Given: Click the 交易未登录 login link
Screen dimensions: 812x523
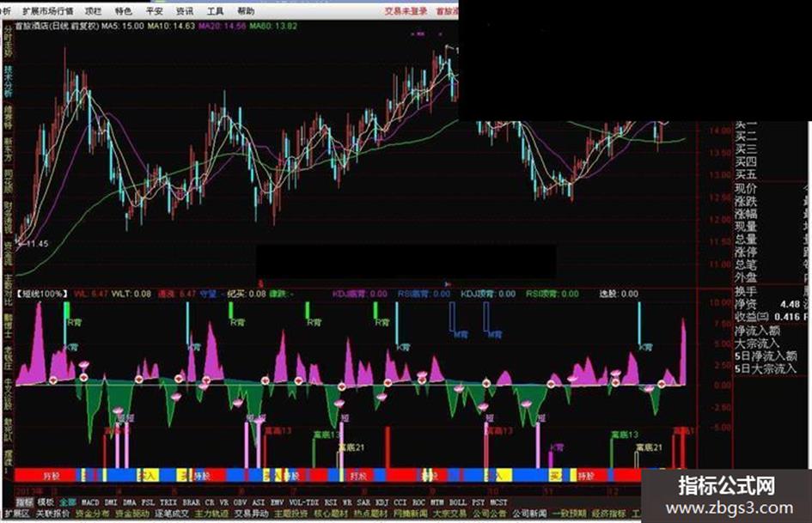Looking at the screenshot, I should click(406, 11).
